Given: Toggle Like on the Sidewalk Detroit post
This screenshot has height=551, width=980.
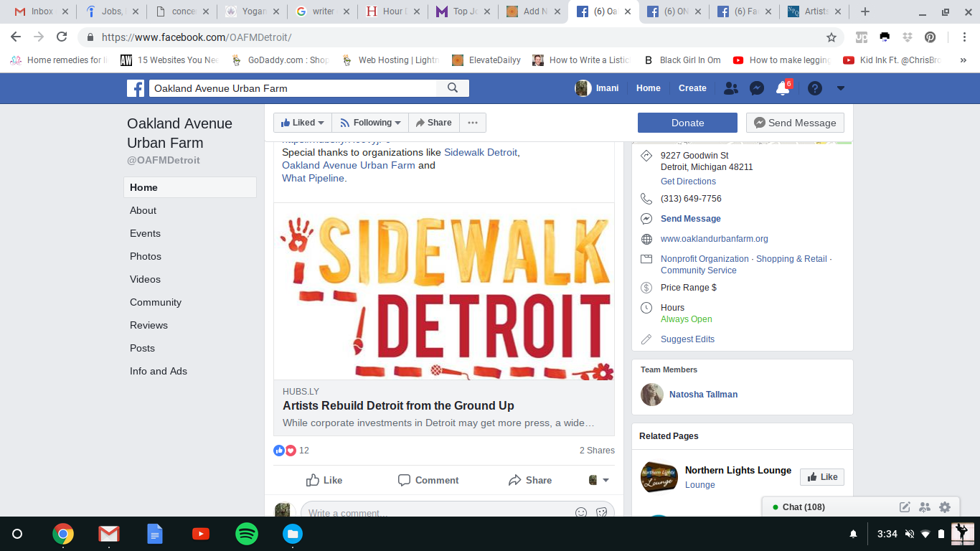Looking at the screenshot, I should coord(324,480).
